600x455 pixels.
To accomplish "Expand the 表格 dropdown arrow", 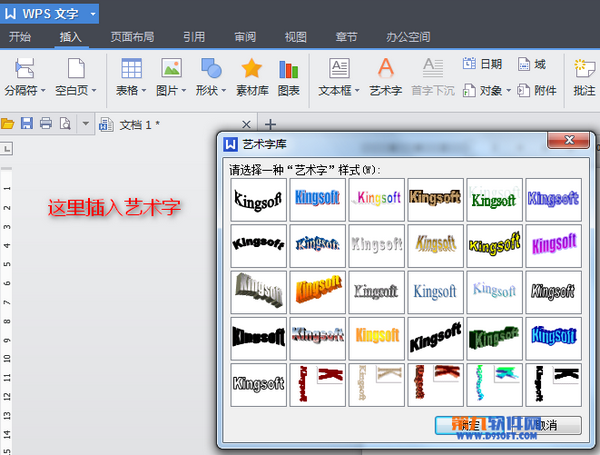I will click(144, 91).
